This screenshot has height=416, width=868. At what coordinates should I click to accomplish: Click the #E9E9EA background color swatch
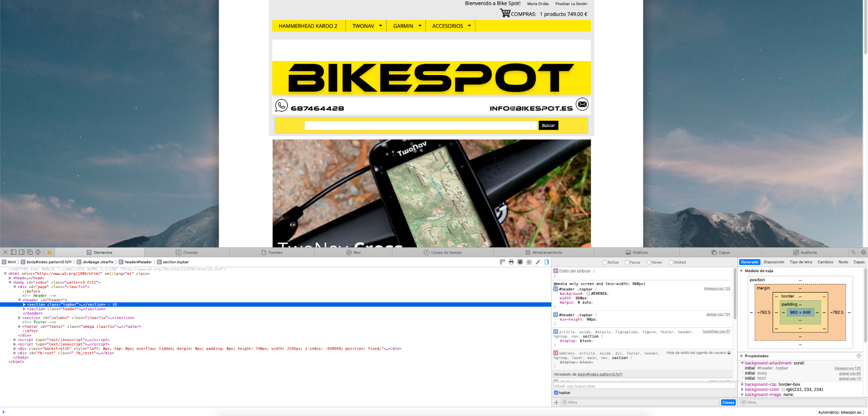pyautogui.click(x=588, y=293)
